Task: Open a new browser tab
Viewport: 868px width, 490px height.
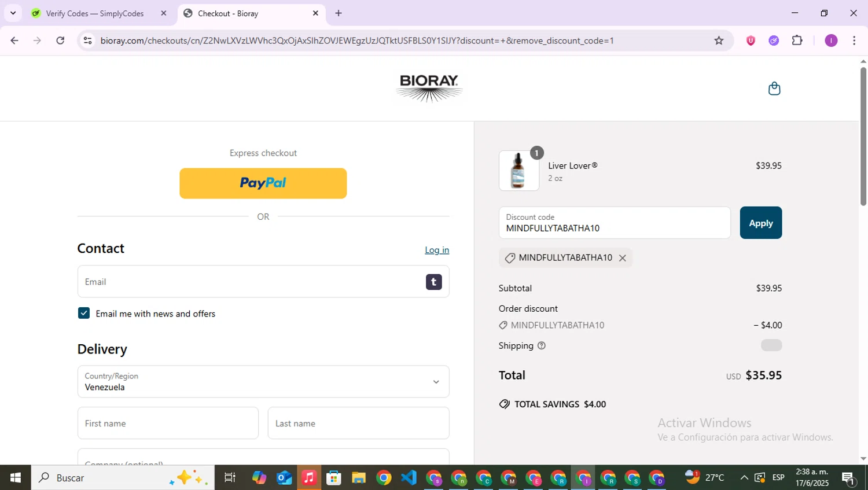Action: [339, 13]
